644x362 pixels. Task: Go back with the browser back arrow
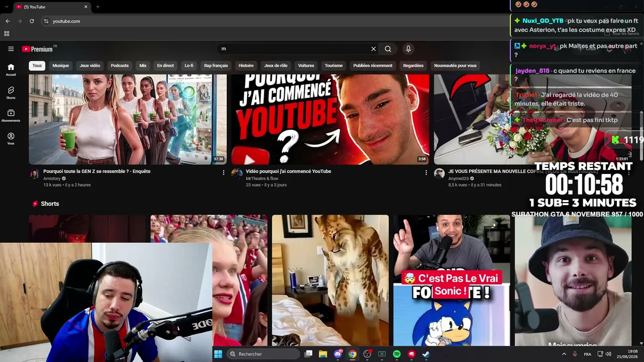pyautogui.click(x=8, y=21)
